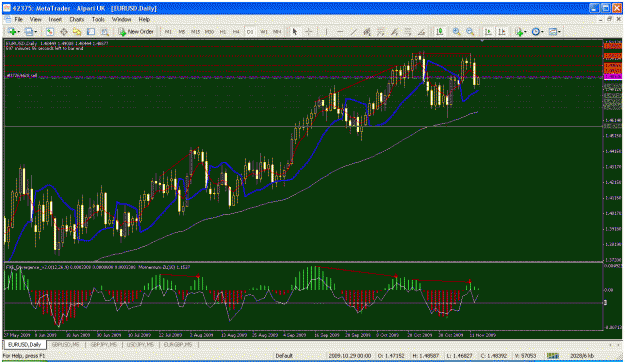
Task: Open the Help menu
Action: [144, 19]
